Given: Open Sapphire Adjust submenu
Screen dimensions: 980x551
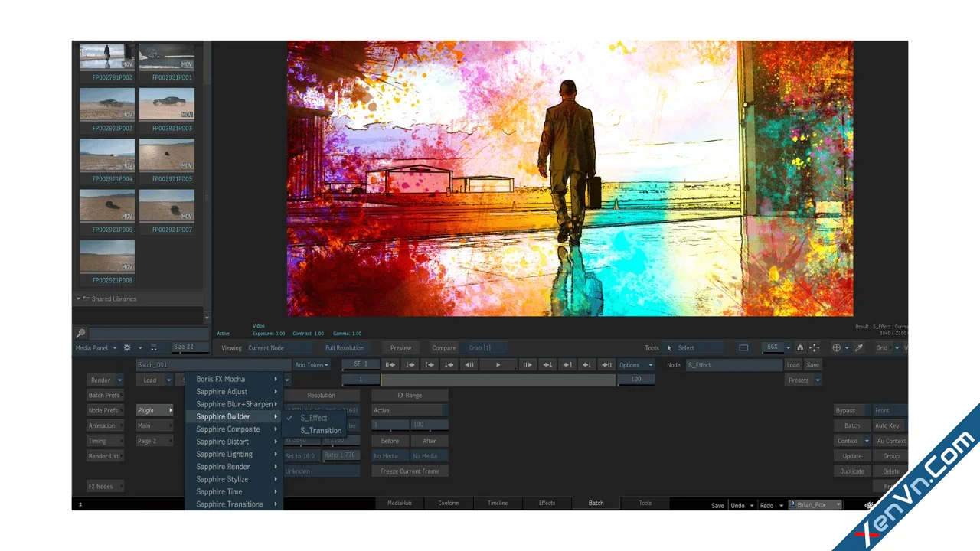Looking at the screenshot, I should coord(234,392).
